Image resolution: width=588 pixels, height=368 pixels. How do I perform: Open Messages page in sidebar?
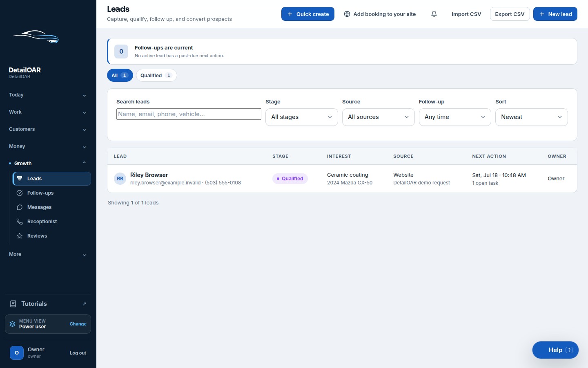coord(52,207)
